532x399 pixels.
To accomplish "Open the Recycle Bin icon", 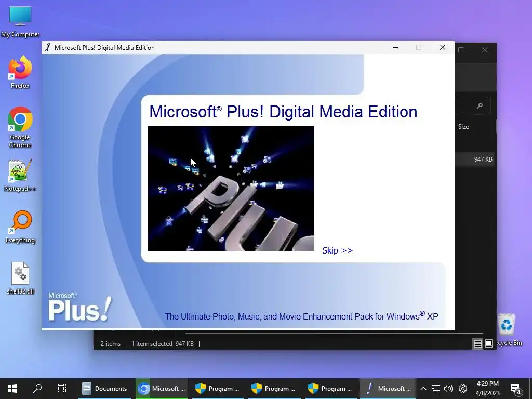I will pos(508,330).
